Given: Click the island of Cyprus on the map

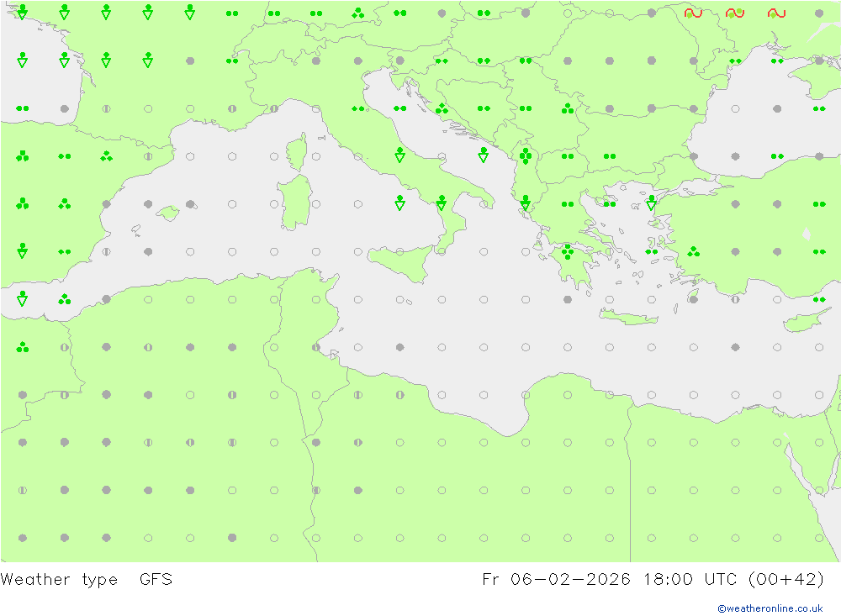Looking at the screenshot, I should [803, 320].
